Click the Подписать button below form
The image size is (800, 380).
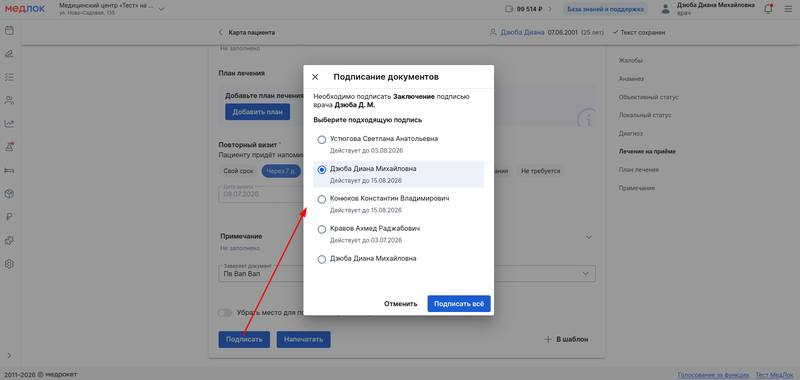click(244, 339)
